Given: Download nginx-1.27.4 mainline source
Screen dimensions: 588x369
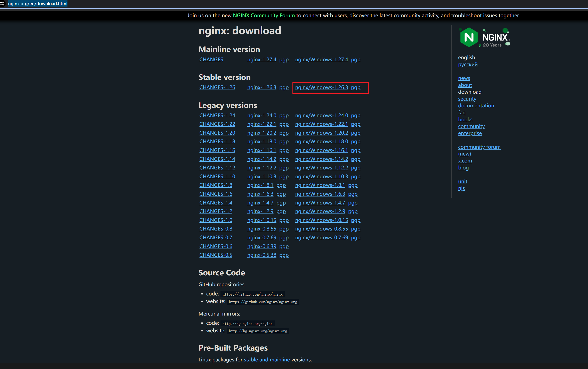Looking at the screenshot, I should click(261, 59).
